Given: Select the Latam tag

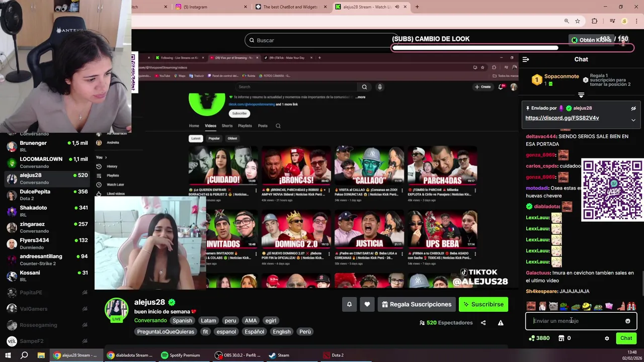Looking at the screenshot, I should coord(208,321).
